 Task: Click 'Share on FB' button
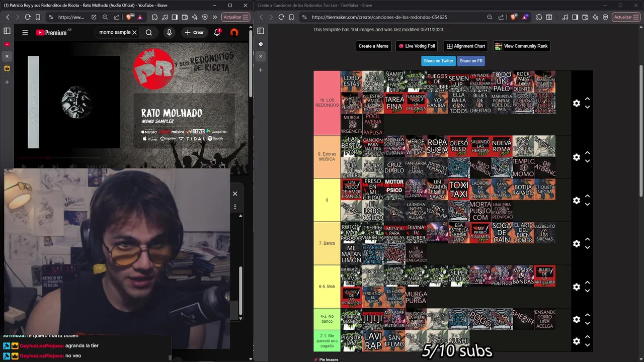pos(471,61)
